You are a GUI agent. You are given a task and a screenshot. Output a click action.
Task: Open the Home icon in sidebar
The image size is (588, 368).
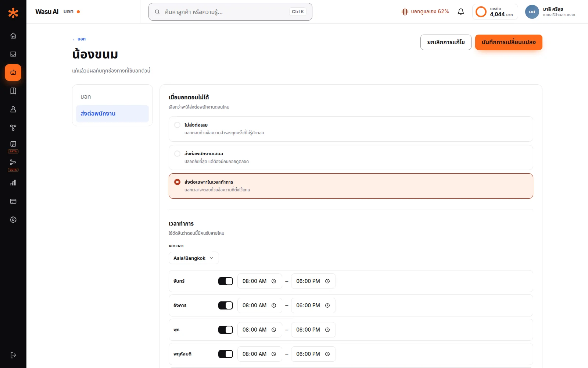(13, 36)
